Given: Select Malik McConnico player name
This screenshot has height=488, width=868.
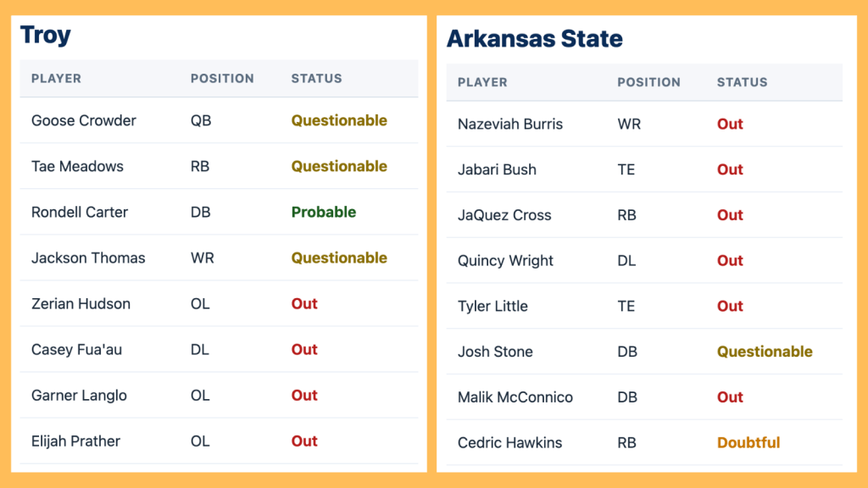Looking at the screenshot, I should tap(515, 397).
